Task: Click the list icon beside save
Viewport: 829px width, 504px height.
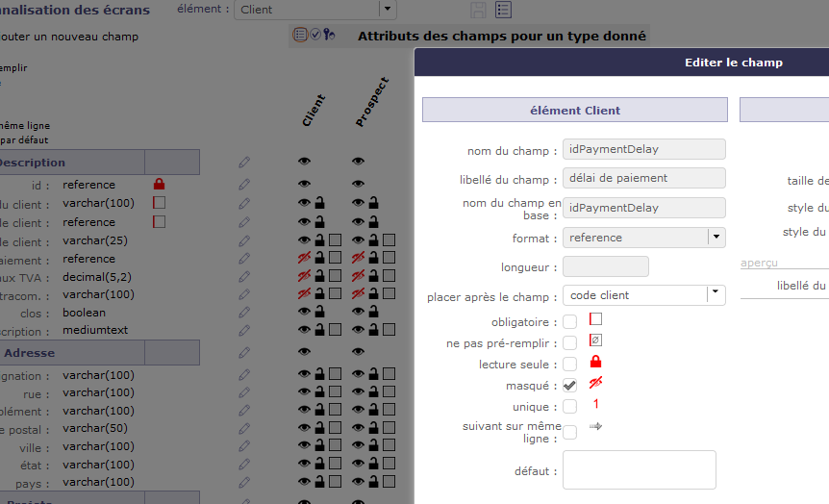Action: (x=503, y=10)
